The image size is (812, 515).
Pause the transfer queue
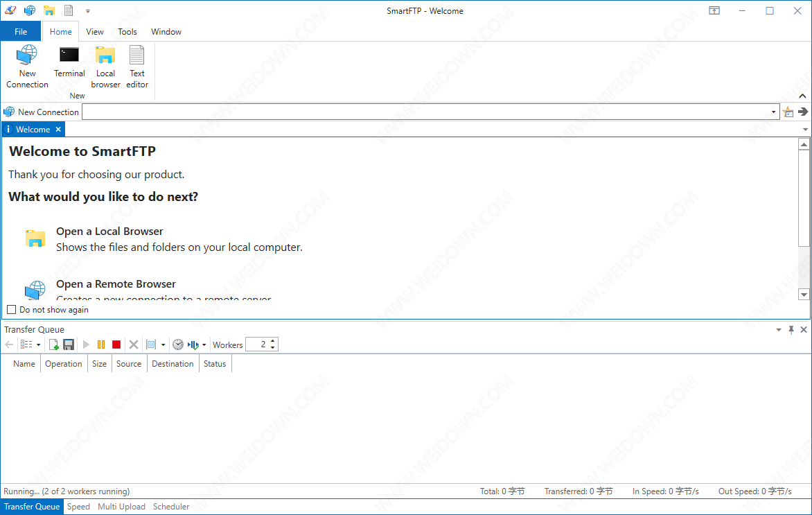pos(101,344)
